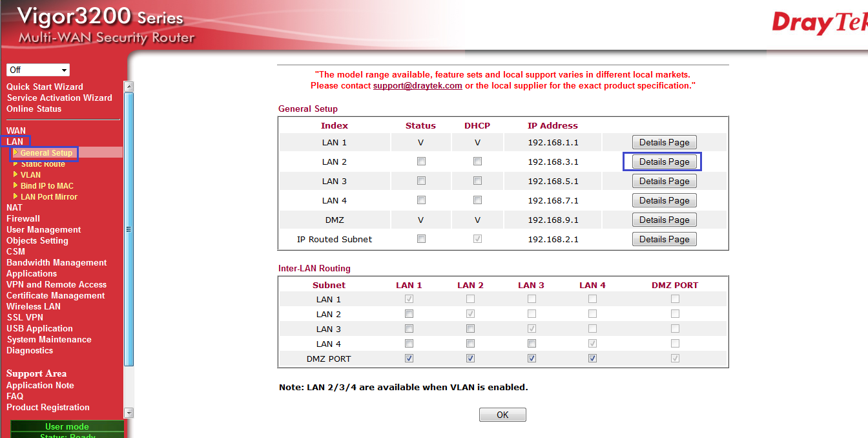
Task: Open the LAN 2 Details Page
Action: click(x=664, y=162)
